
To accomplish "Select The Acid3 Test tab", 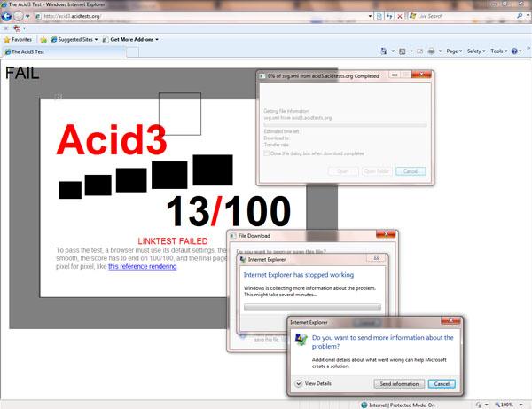I will (65, 51).
